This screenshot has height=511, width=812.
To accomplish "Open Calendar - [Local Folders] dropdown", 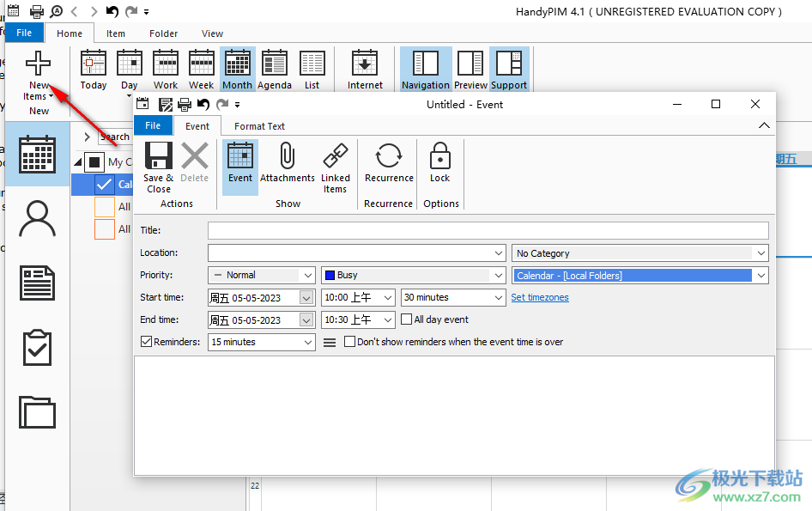I will (x=760, y=275).
